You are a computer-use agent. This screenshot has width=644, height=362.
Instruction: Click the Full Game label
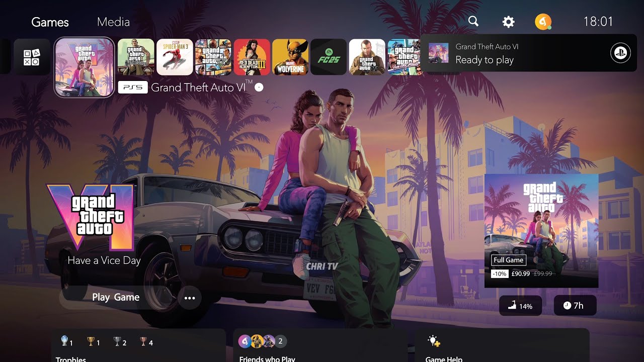point(508,260)
